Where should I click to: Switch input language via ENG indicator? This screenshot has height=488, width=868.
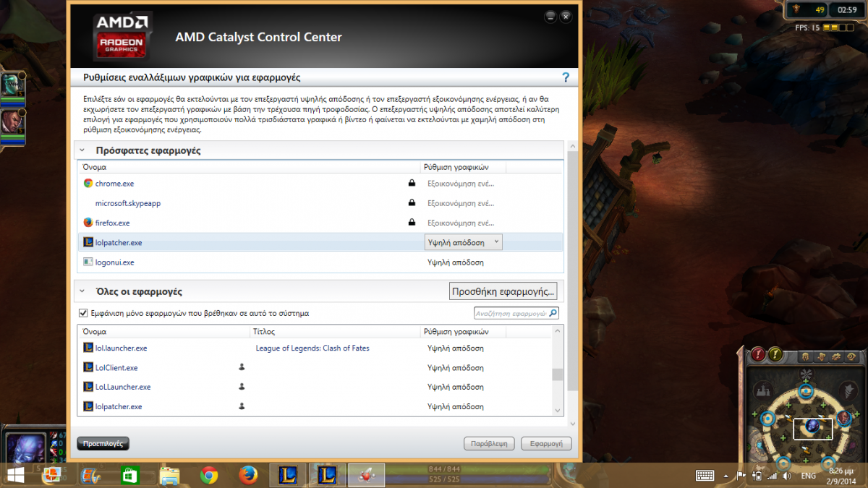809,476
